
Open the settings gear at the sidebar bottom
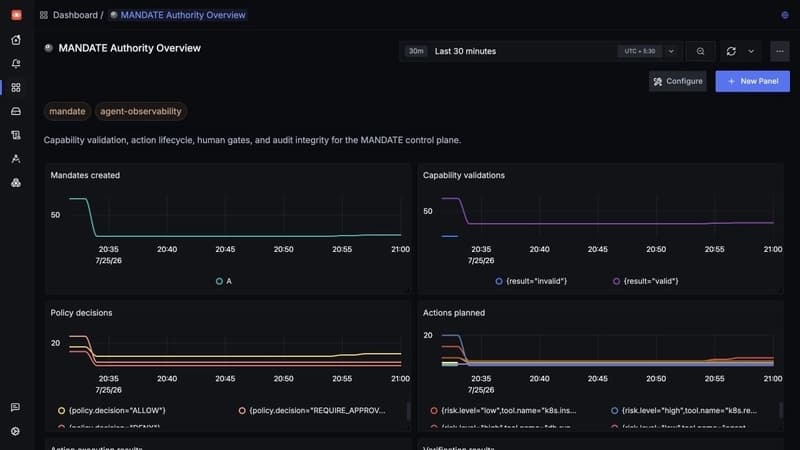[15, 431]
